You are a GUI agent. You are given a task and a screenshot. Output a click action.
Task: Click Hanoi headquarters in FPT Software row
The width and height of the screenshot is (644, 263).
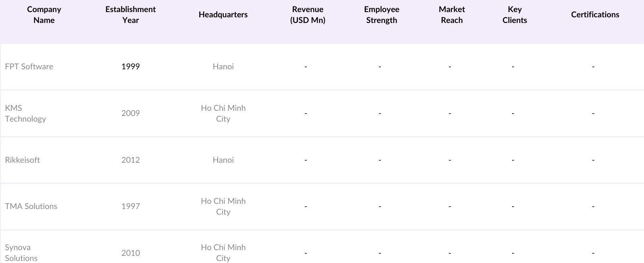223,67
